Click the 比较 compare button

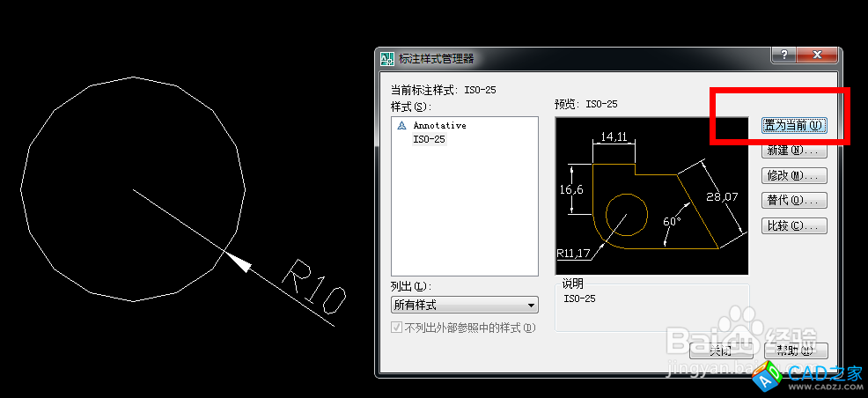793,226
